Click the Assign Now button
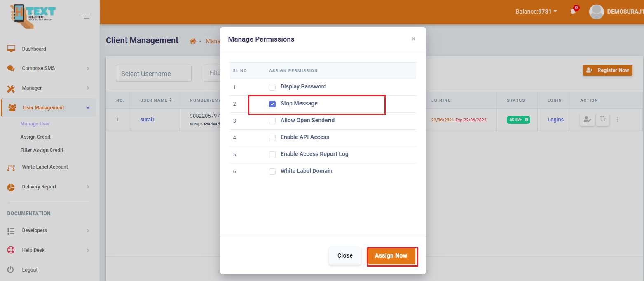644x281 pixels. [x=391, y=256]
